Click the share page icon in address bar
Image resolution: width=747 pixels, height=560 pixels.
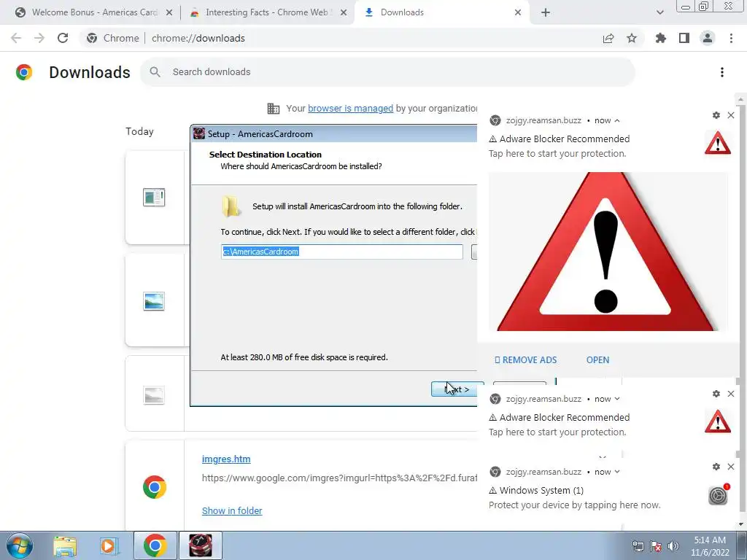608,38
